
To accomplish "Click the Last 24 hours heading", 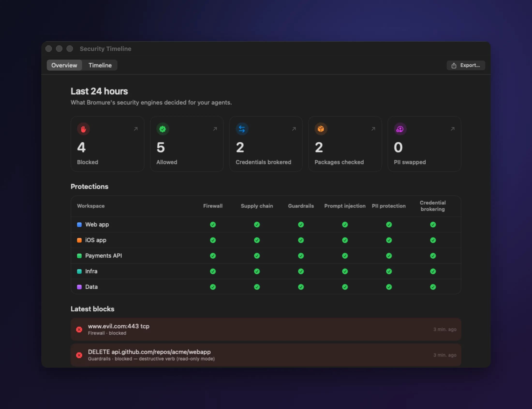I will point(99,91).
